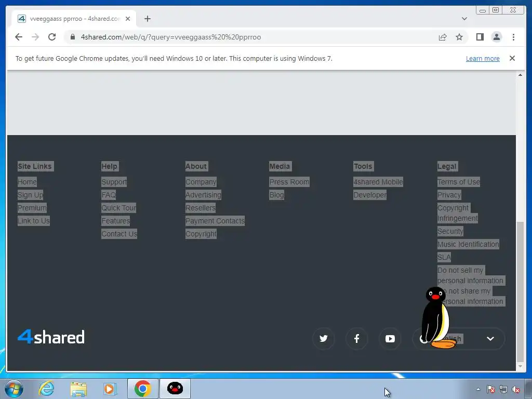Open the Contact Us link
Viewport: 532px width, 399px height.
click(x=119, y=234)
